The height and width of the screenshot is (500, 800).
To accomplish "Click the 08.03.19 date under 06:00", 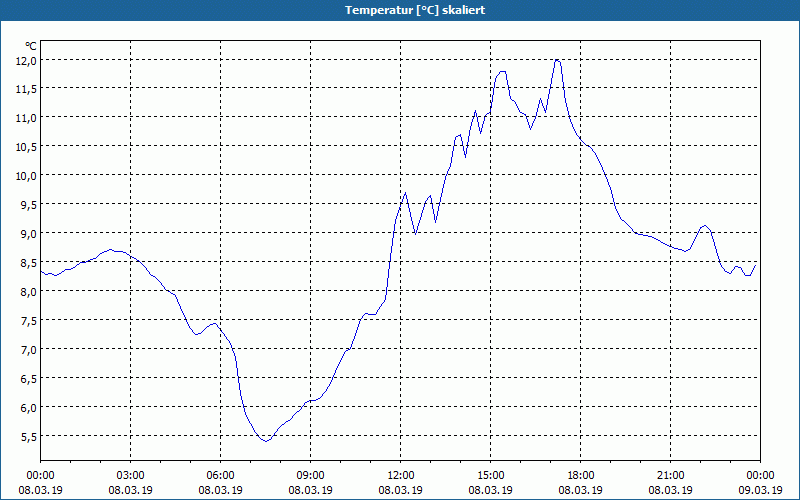I will [x=220, y=490].
